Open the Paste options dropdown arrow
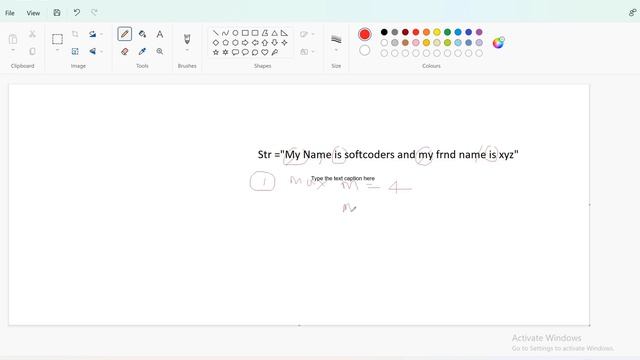This screenshot has width=640, height=360. tap(13, 51)
